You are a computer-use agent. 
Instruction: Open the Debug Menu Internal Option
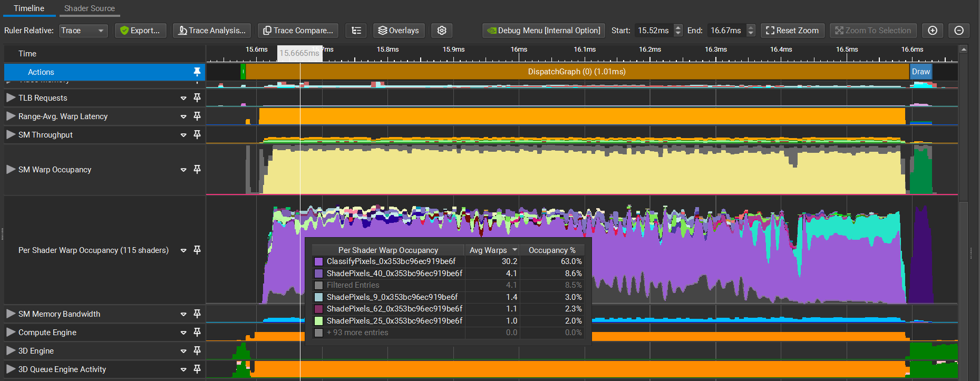544,31
